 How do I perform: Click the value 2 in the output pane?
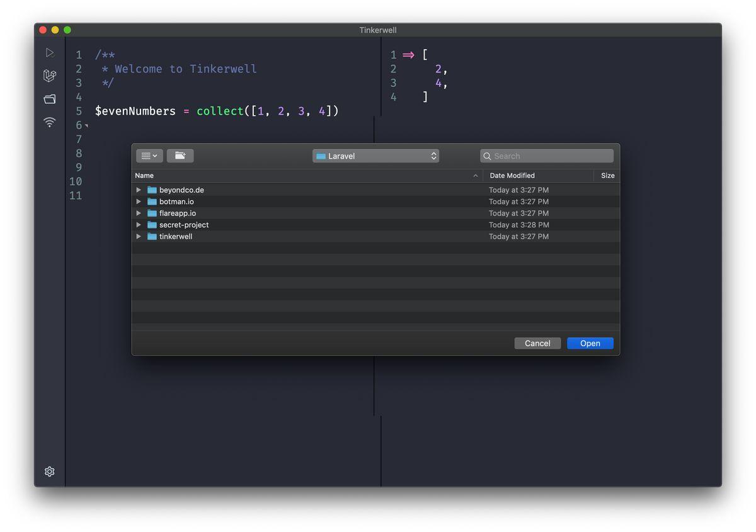click(x=438, y=69)
